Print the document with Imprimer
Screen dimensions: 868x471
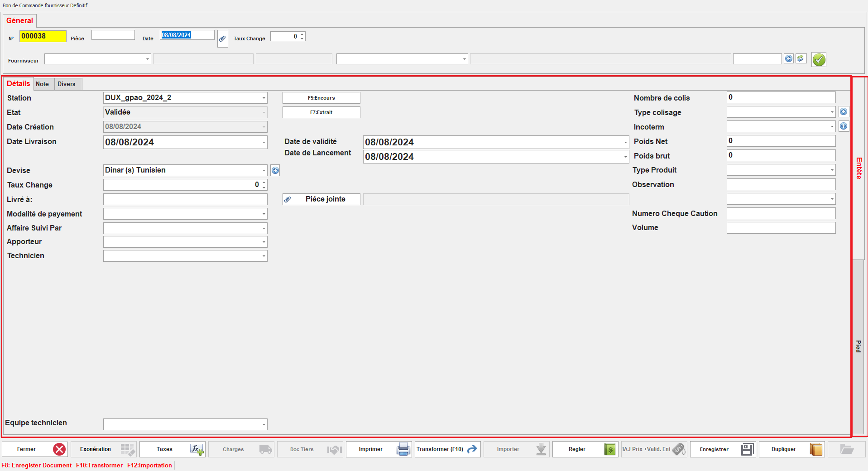(x=379, y=449)
